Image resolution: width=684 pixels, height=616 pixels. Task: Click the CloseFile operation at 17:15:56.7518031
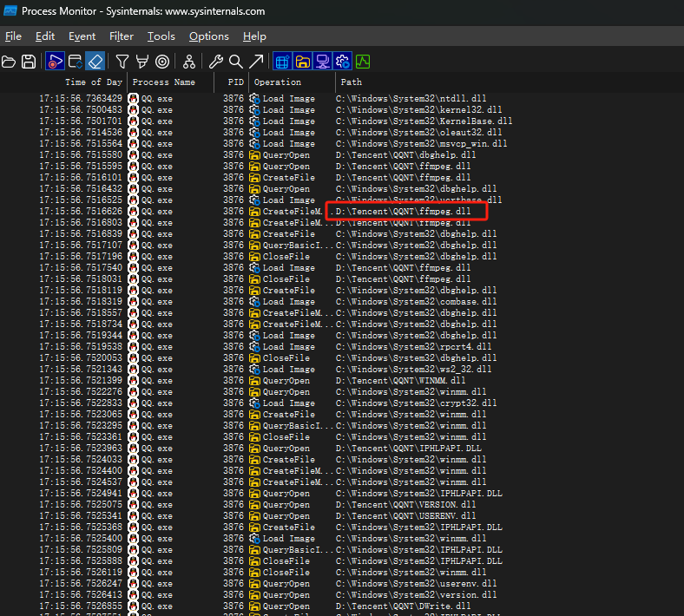point(286,279)
